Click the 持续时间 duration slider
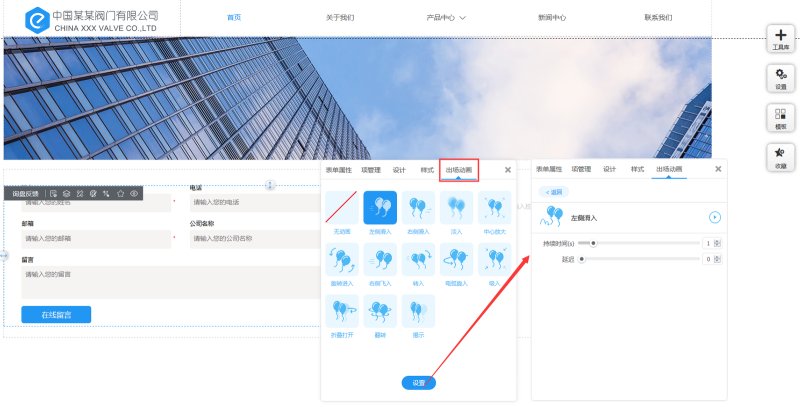This screenshot has width=800, height=407. tap(640, 243)
